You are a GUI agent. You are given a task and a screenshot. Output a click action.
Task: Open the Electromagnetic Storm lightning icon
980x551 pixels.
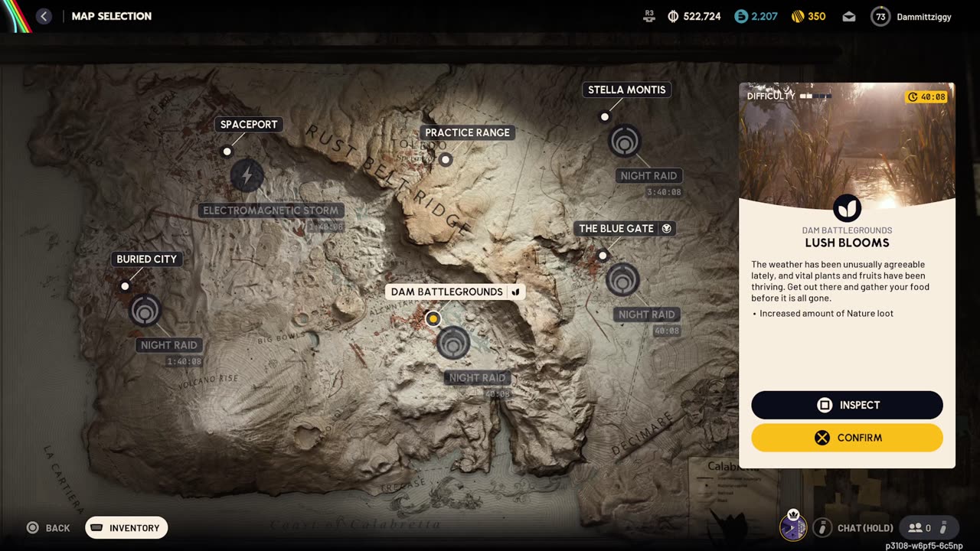tap(247, 176)
